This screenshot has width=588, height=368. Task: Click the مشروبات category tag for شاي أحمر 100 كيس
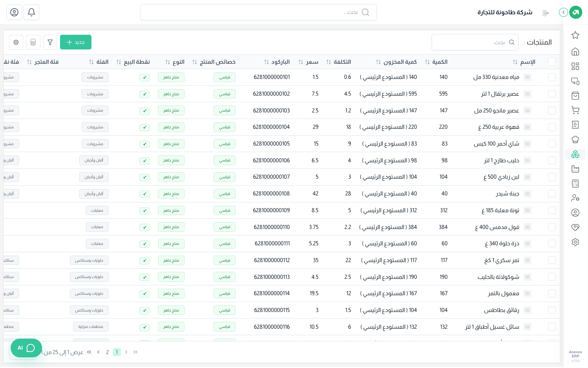coord(95,144)
